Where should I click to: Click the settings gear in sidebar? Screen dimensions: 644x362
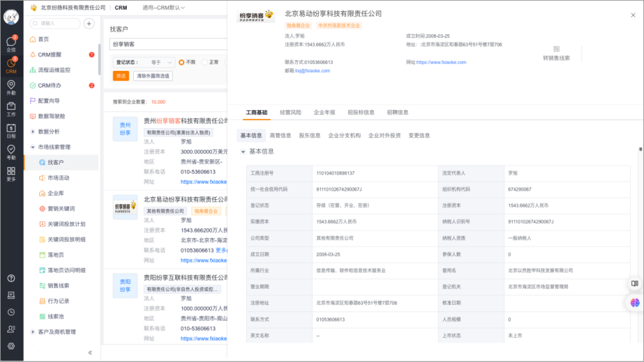(11, 346)
